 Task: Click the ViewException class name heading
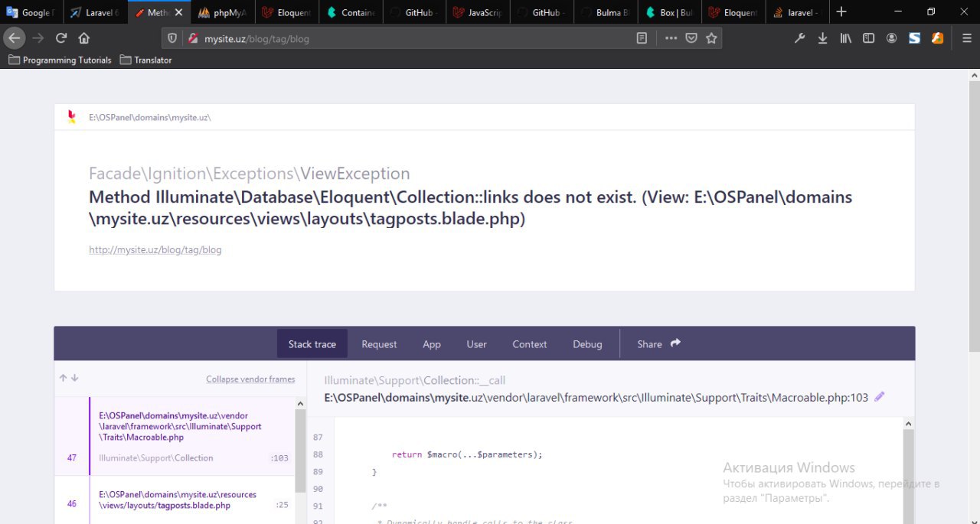tap(354, 174)
